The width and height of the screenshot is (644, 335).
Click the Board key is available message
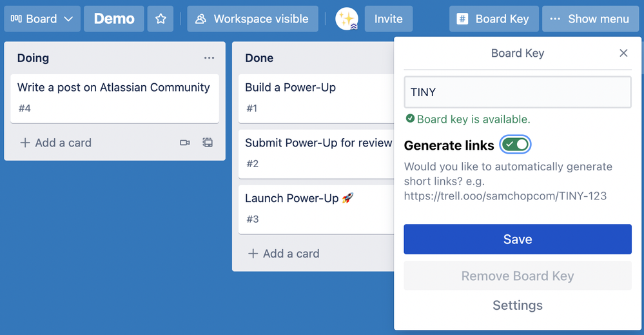pos(468,119)
